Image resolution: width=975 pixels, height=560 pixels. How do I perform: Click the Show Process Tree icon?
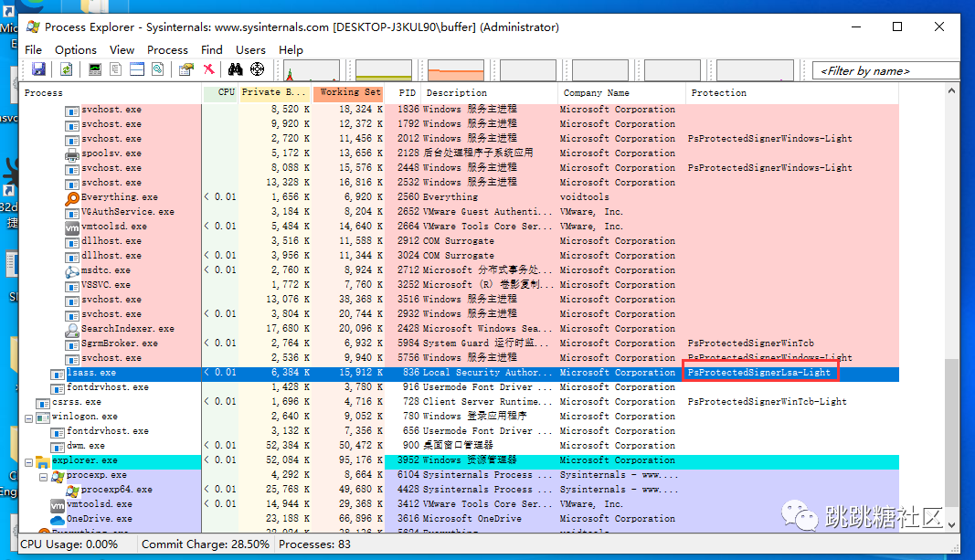click(116, 69)
